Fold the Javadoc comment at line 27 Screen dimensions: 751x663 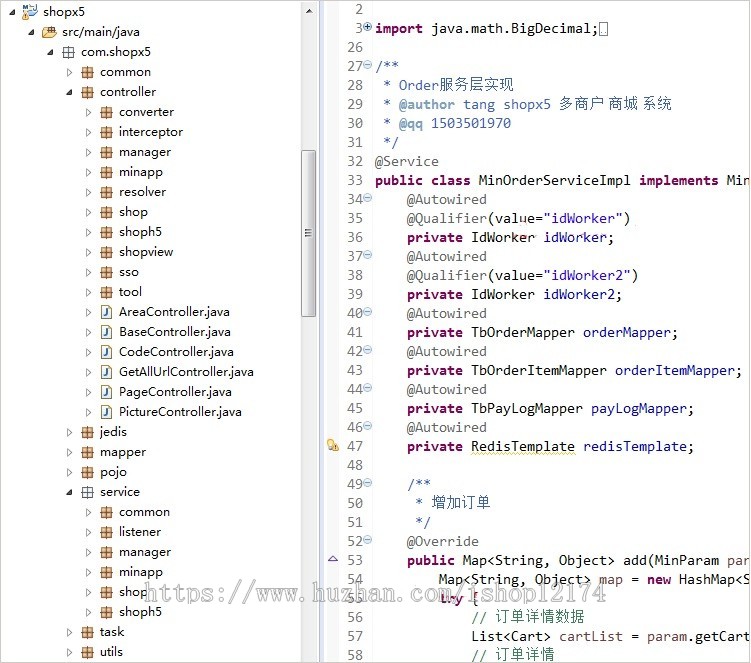click(367, 64)
